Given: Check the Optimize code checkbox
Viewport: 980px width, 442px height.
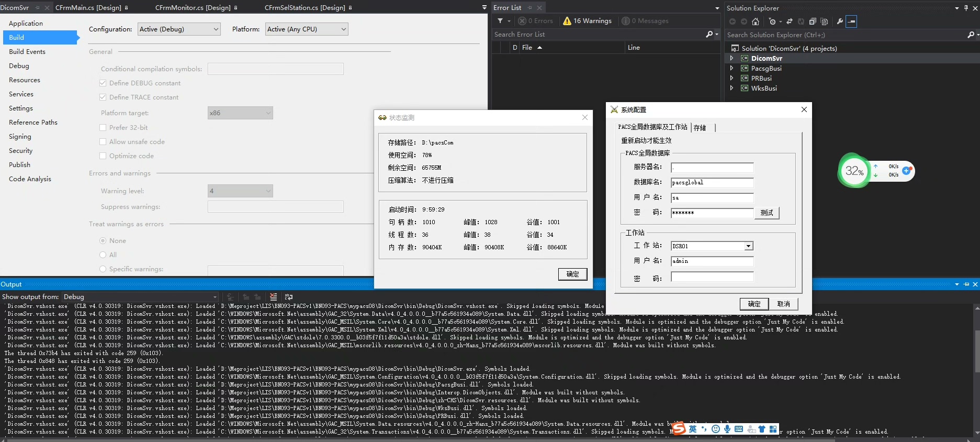Looking at the screenshot, I should click(x=103, y=156).
